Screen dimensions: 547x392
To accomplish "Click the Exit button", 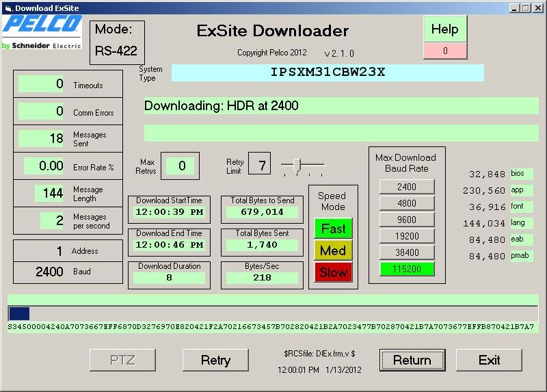I will tap(489, 360).
